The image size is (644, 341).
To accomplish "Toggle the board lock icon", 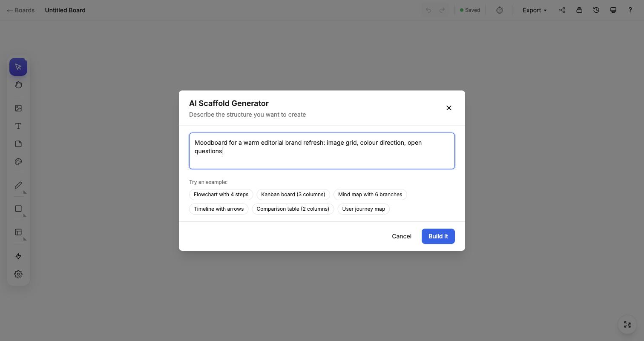I will [579, 10].
